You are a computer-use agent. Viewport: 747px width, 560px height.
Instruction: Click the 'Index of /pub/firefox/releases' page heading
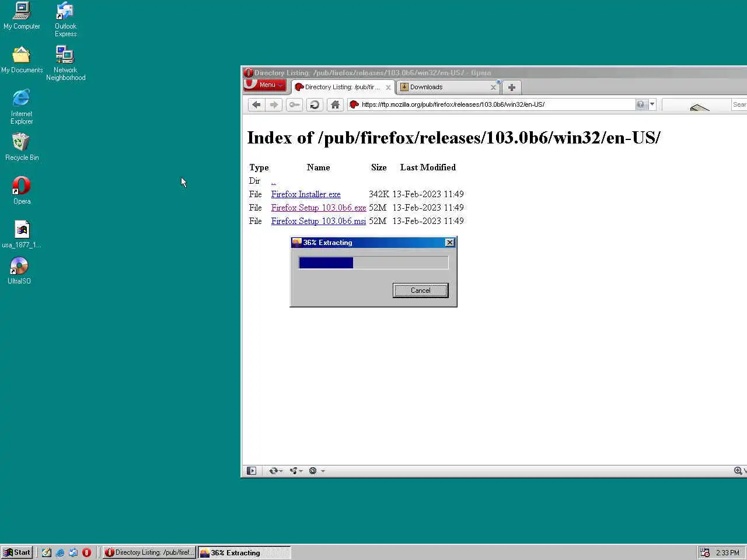tap(453, 138)
